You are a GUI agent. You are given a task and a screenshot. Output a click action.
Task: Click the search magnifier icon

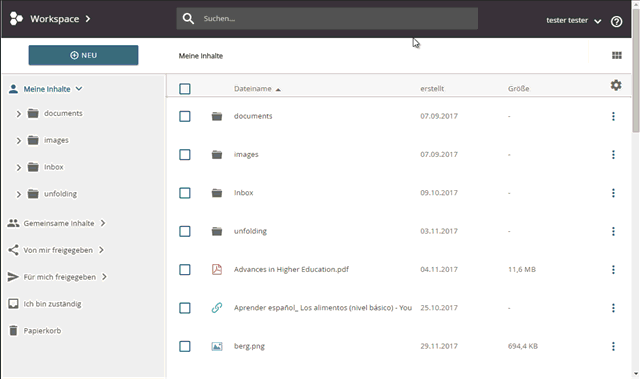click(188, 18)
